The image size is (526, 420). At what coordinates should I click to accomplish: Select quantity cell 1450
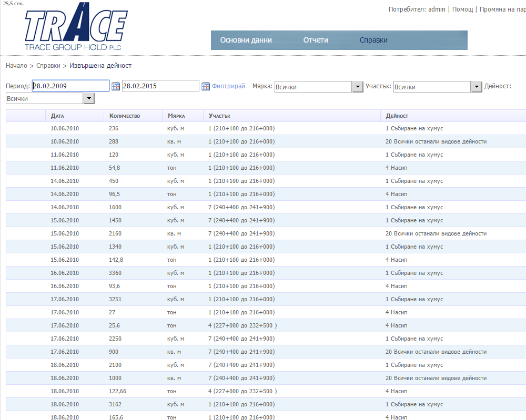click(115, 220)
